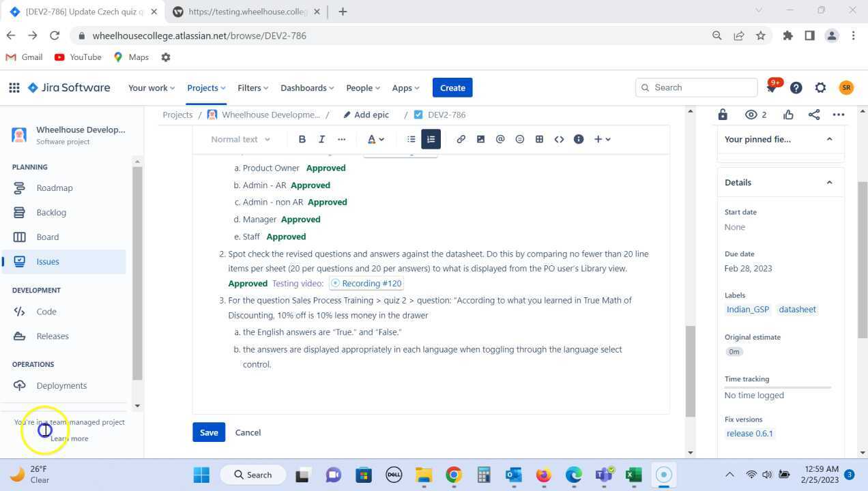Insert an image into description
Viewport: 868px width, 491px height.
pos(480,139)
